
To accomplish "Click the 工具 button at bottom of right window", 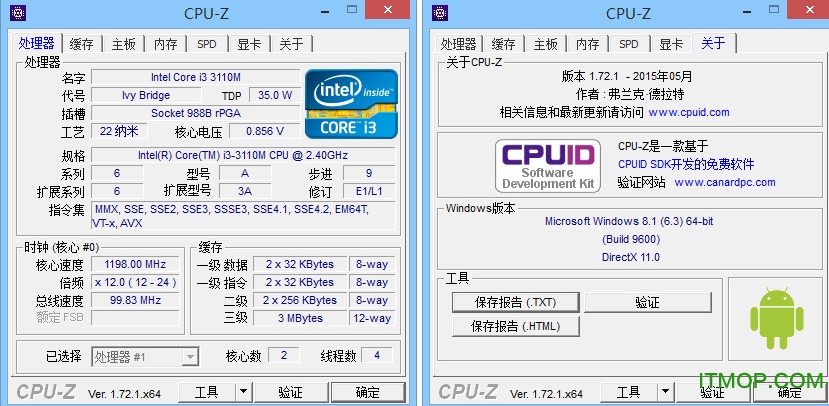I will tap(629, 392).
